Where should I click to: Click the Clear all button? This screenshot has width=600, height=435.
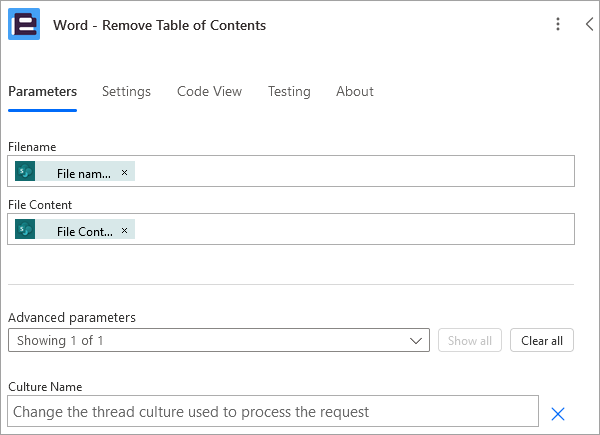(542, 340)
